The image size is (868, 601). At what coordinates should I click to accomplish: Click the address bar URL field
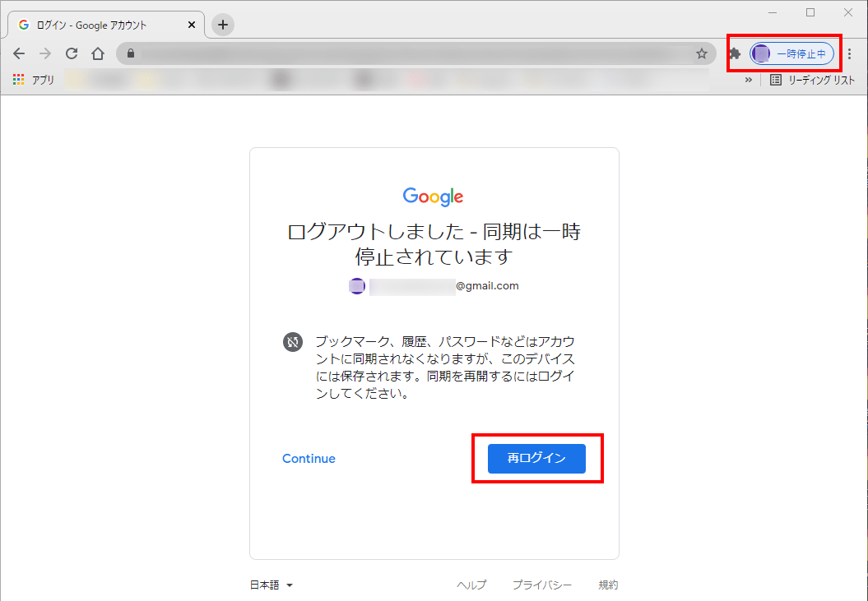(x=415, y=53)
